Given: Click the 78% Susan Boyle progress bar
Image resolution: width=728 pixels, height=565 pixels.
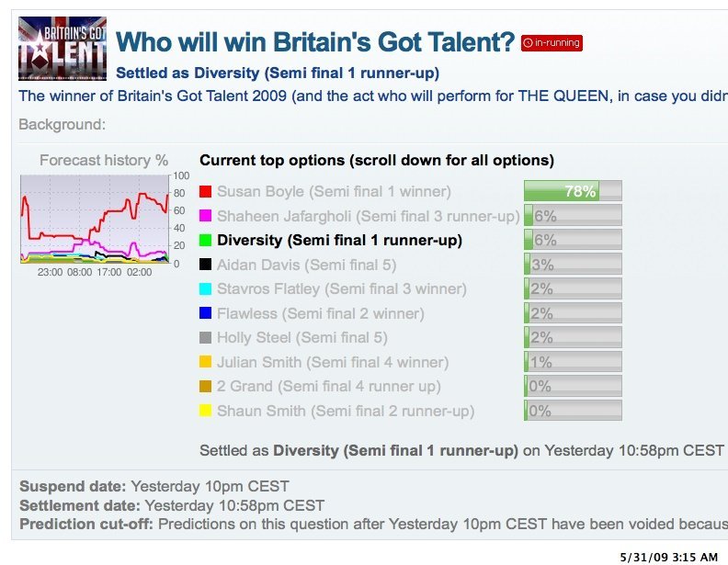Looking at the screenshot, I should tap(573, 191).
